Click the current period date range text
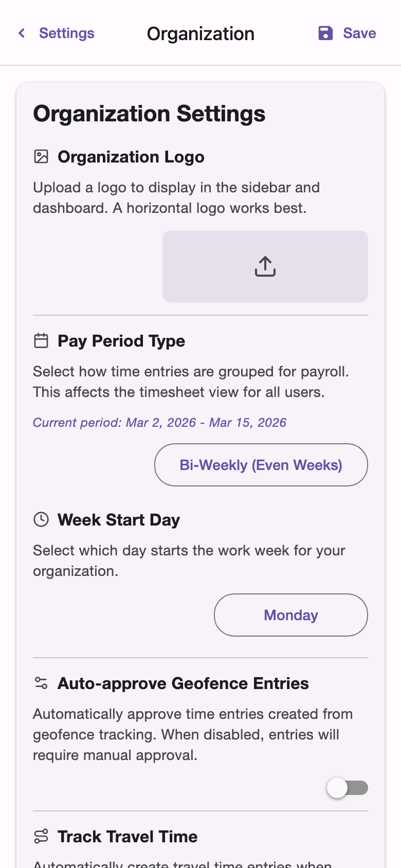Screen dimensions: 401x868 pos(159,422)
